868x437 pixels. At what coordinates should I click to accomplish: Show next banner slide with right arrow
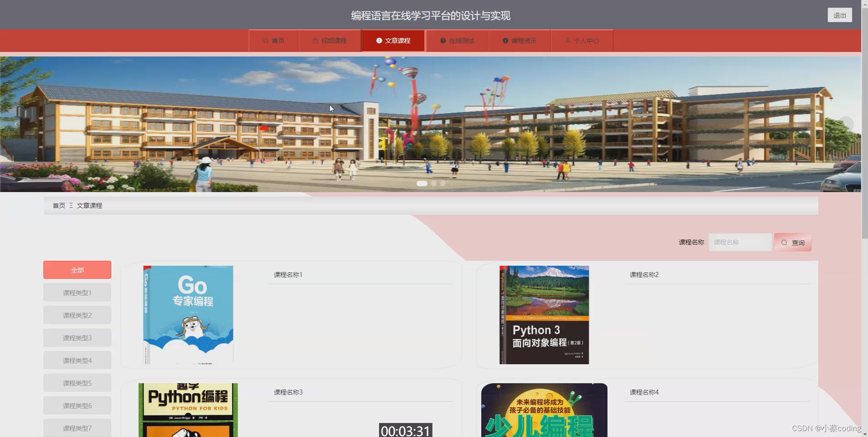pyautogui.click(x=846, y=124)
